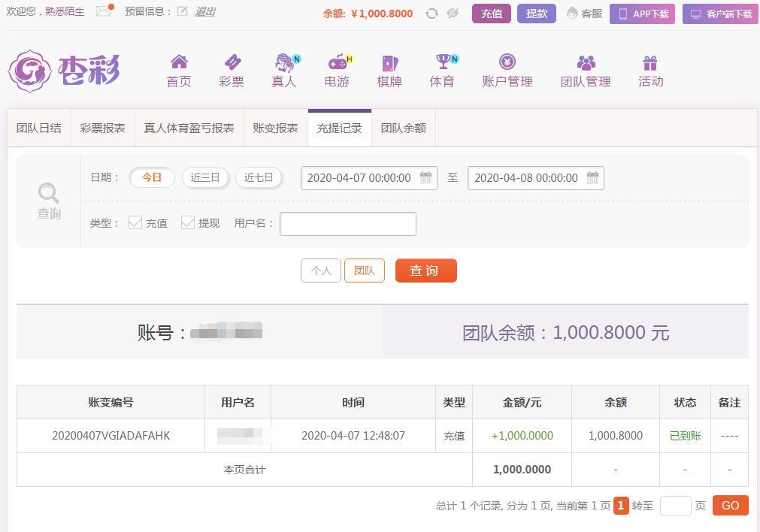Viewport: 760px width, 532px height.
Task: Click the 客户端下载 button
Action: click(720, 14)
